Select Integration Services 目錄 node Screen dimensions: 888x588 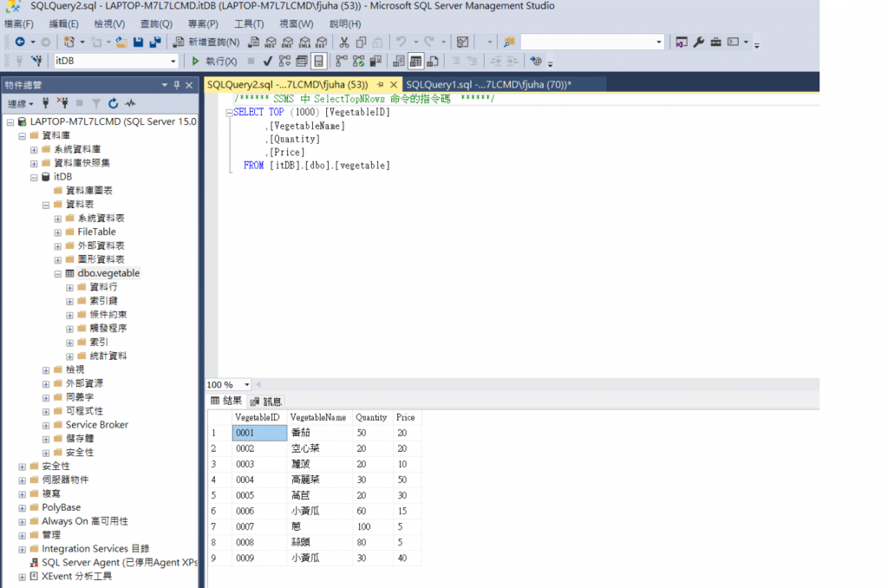(95, 548)
